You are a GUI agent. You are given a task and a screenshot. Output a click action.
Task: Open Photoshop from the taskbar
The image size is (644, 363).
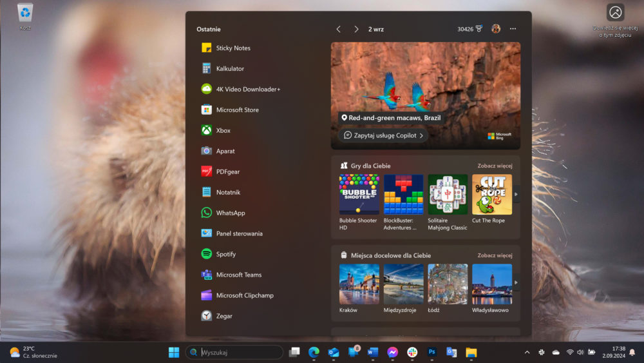[431, 352]
